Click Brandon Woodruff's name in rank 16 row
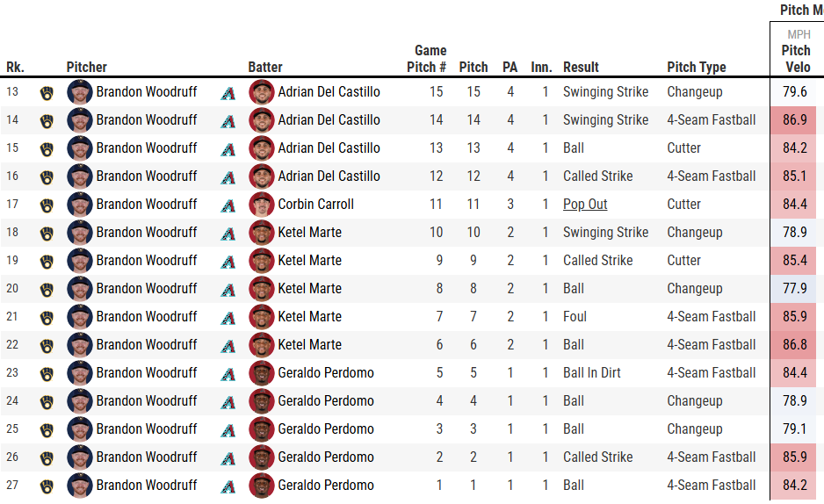824x504 pixels. (x=147, y=176)
